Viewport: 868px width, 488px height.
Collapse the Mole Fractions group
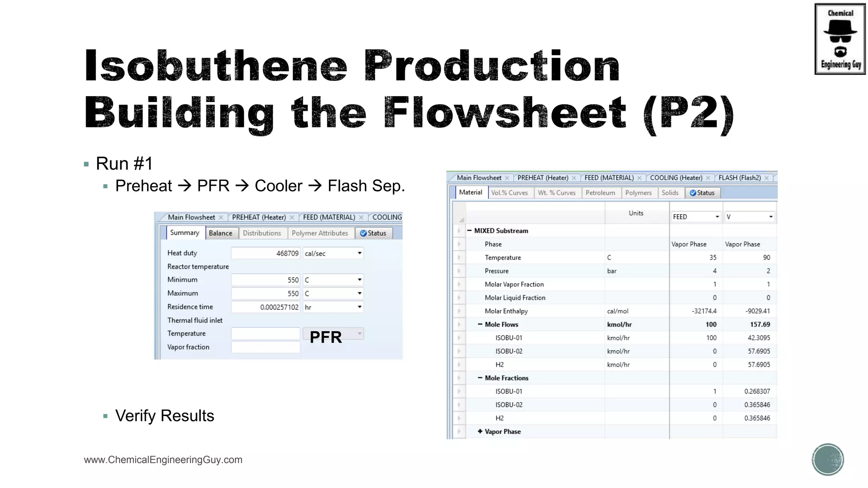[x=480, y=378]
